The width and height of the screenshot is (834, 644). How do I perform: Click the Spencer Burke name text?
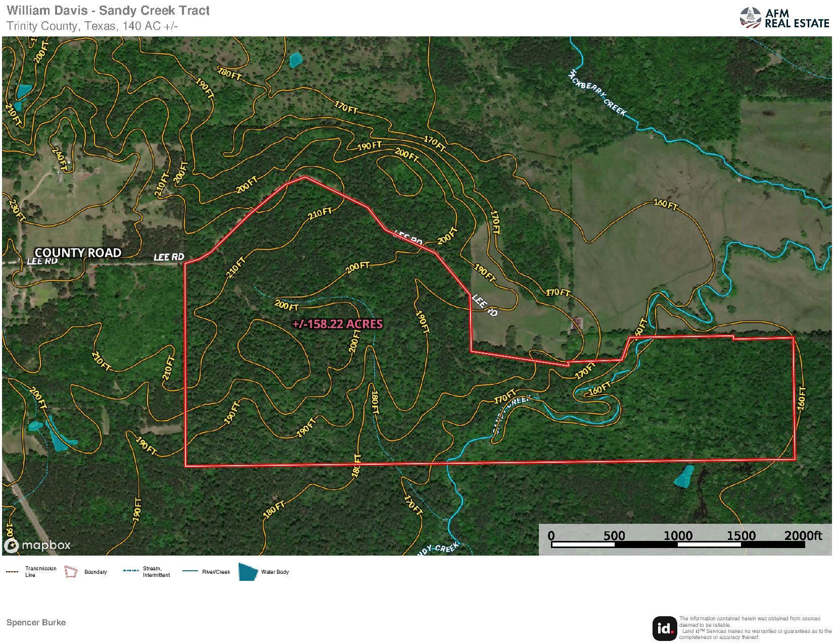pos(36,622)
